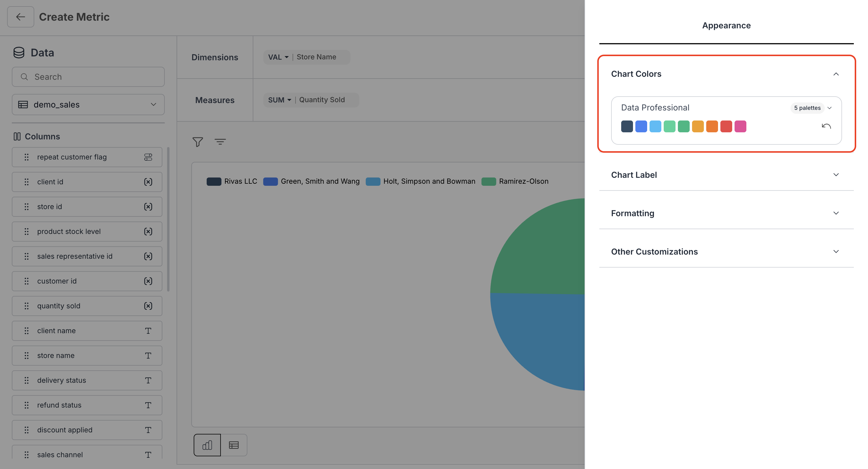This screenshot has height=469, width=868.
Task: Open the demo_sales table dropdown
Action: [88, 105]
